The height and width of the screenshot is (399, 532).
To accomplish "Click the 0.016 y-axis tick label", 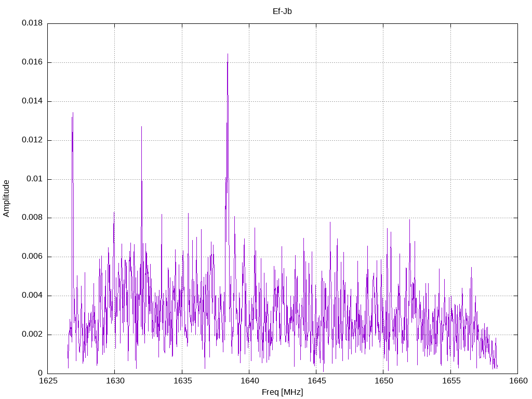I will [32, 62].
